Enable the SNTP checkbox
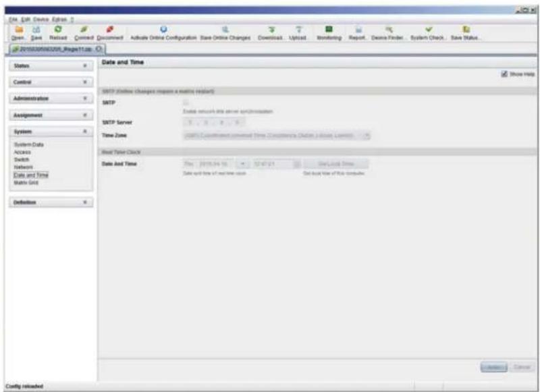 pos(186,103)
